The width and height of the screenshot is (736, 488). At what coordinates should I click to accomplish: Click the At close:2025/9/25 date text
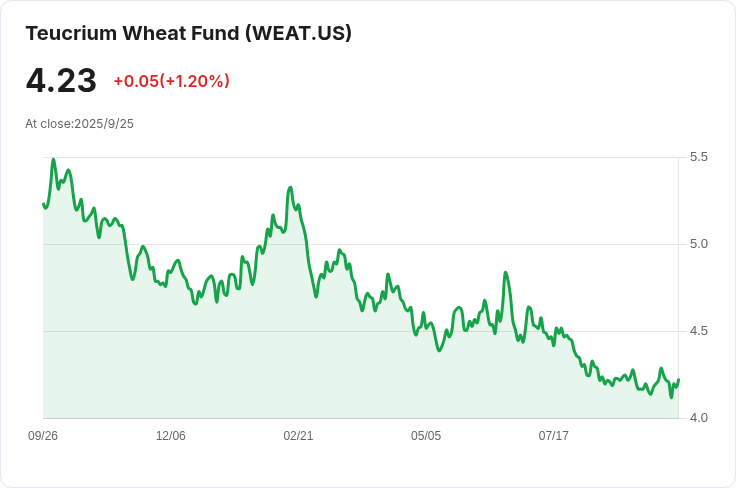[79, 124]
